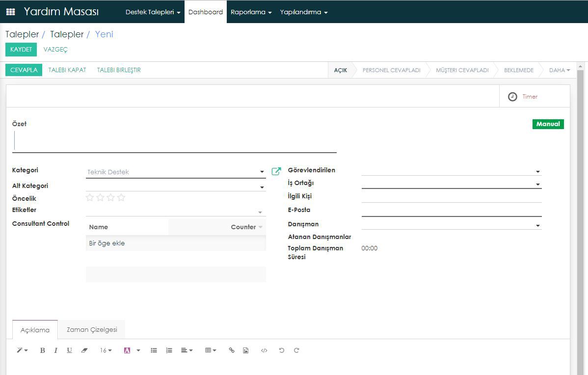The height and width of the screenshot is (375, 588).
Task: Go to first Talepler breadcrumb
Action: click(x=22, y=34)
